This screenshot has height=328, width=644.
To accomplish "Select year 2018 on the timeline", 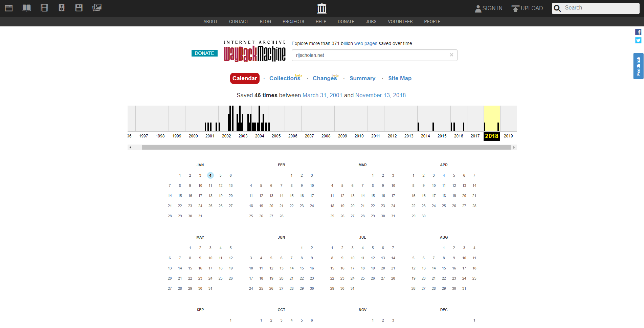I will [x=492, y=136].
